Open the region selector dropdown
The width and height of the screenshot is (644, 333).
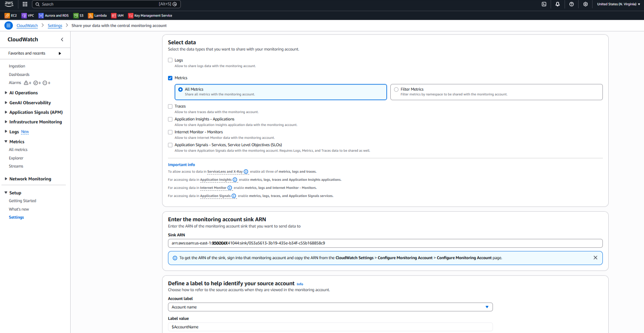click(x=618, y=4)
